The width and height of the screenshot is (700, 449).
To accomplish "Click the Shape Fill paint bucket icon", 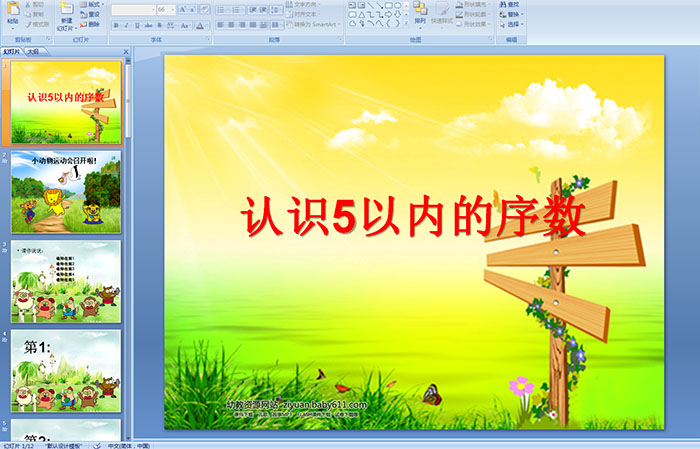I will pyautogui.click(x=459, y=4).
